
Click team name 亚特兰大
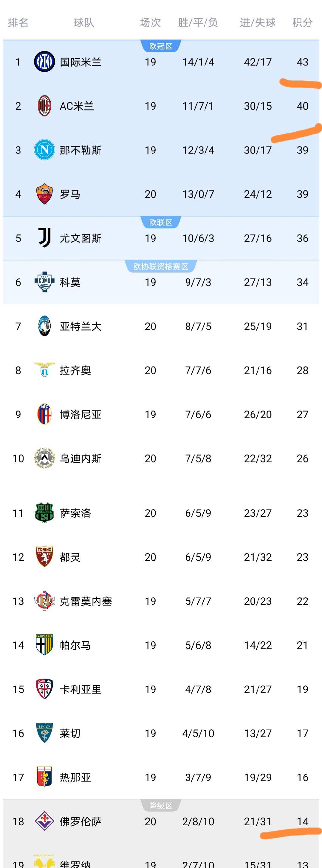80,326
